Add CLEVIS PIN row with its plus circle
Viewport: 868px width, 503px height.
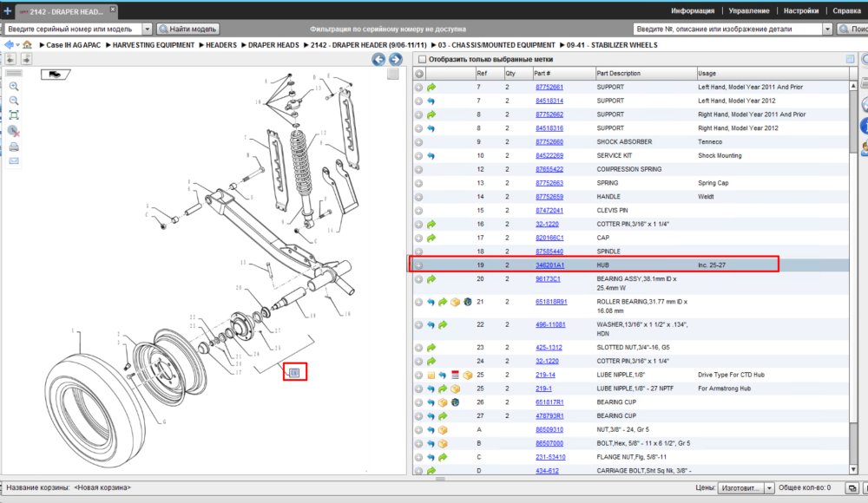tap(419, 211)
